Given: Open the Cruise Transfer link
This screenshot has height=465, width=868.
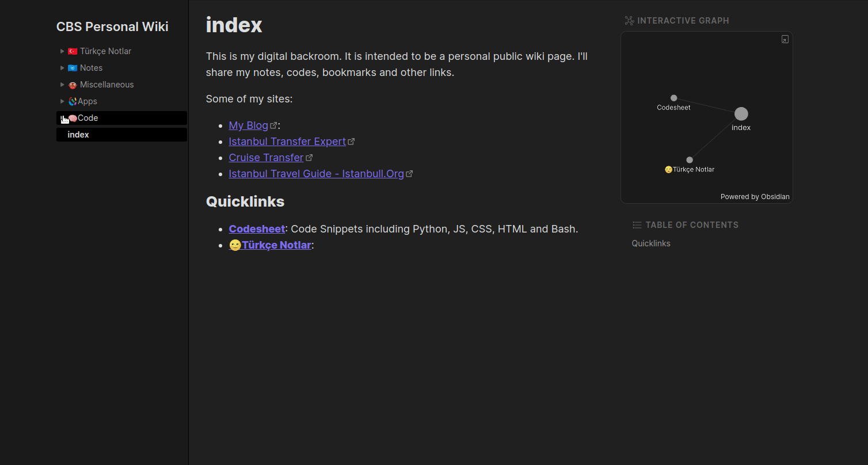Looking at the screenshot, I should [x=266, y=158].
